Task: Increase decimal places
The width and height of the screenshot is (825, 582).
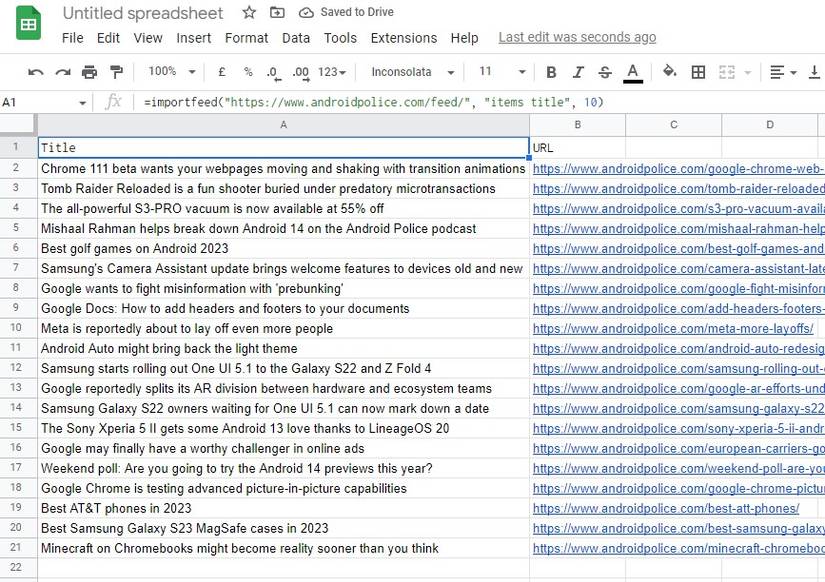Action: 301,73
